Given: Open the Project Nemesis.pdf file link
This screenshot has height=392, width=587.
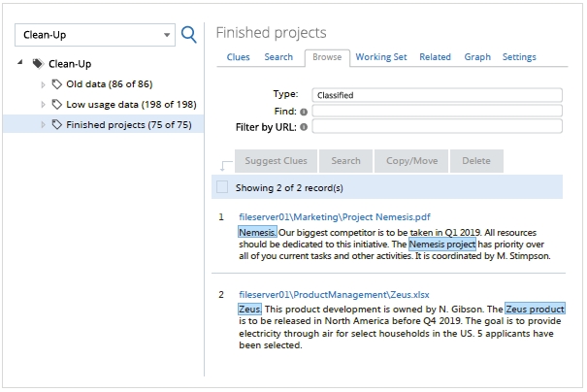Looking at the screenshot, I should 334,217.
